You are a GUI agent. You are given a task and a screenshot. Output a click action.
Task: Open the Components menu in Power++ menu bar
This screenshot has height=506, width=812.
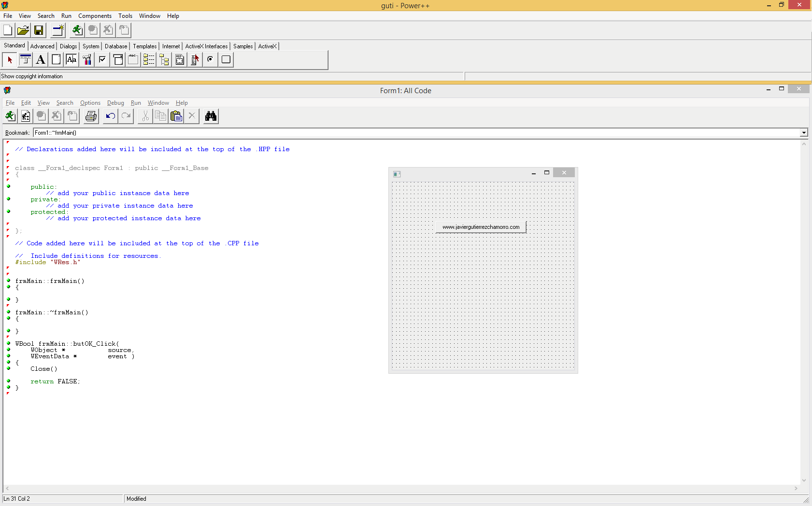pyautogui.click(x=95, y=16)
